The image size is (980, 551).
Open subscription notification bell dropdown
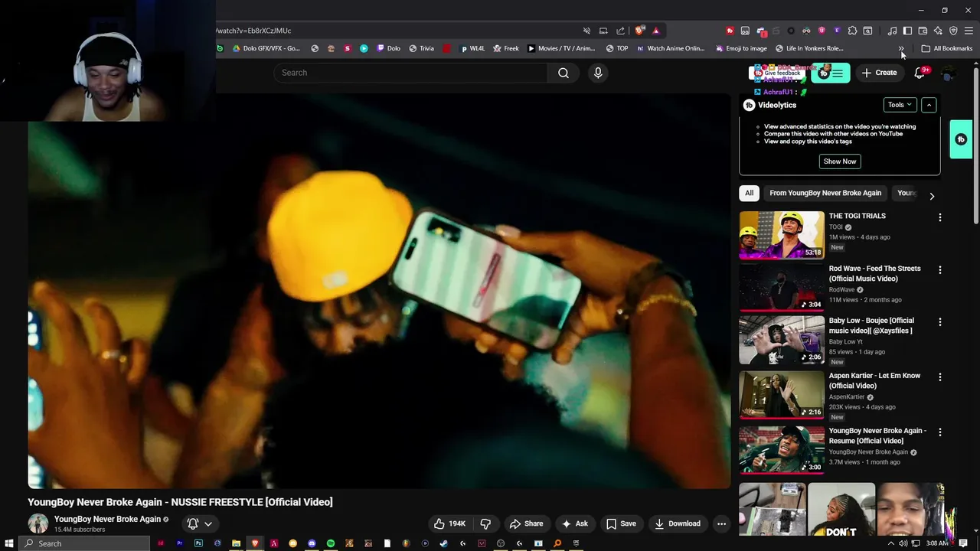pyautogui.click(x=199, y=523)
